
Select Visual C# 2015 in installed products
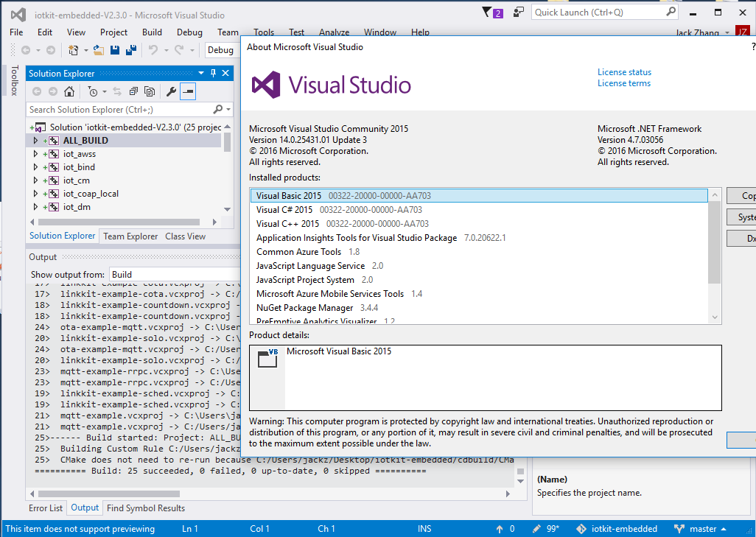[x=479, y=210]
